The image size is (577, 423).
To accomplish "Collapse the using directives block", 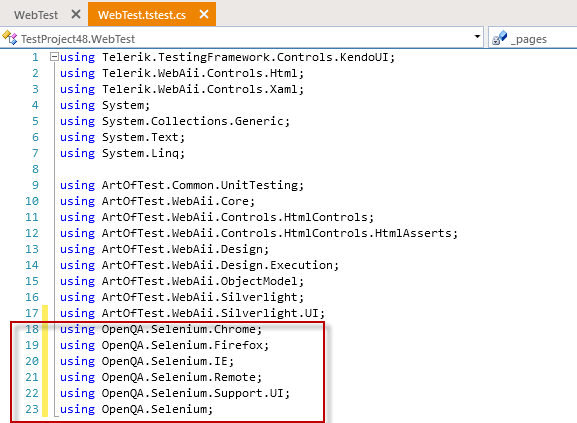I will click(x=54, y=57).
